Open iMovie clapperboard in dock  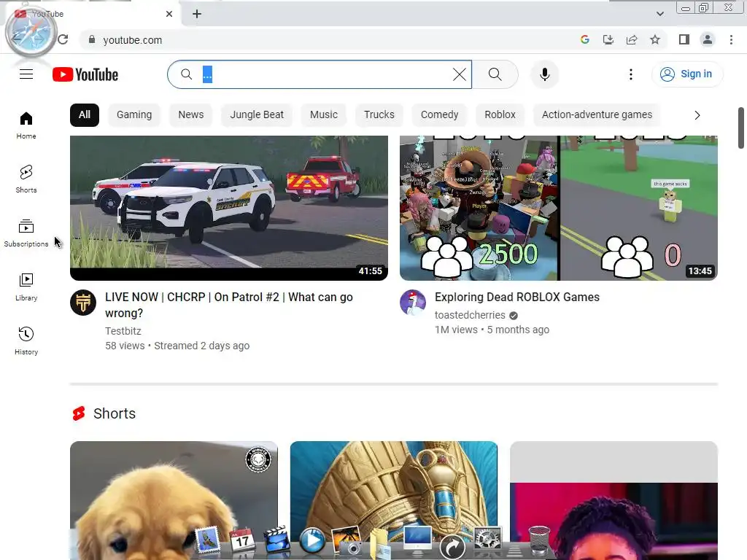[276, 540]
